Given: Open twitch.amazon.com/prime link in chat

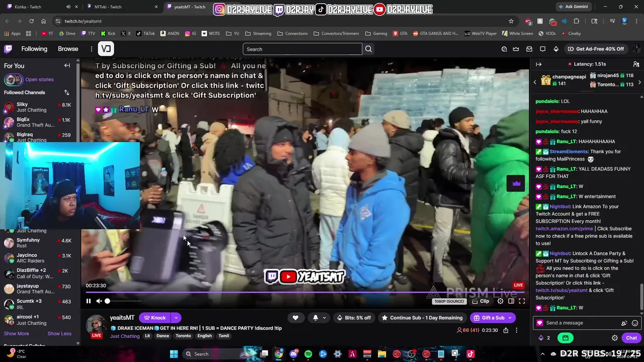Looking at the screenshot, I should (x=564, y=229).
